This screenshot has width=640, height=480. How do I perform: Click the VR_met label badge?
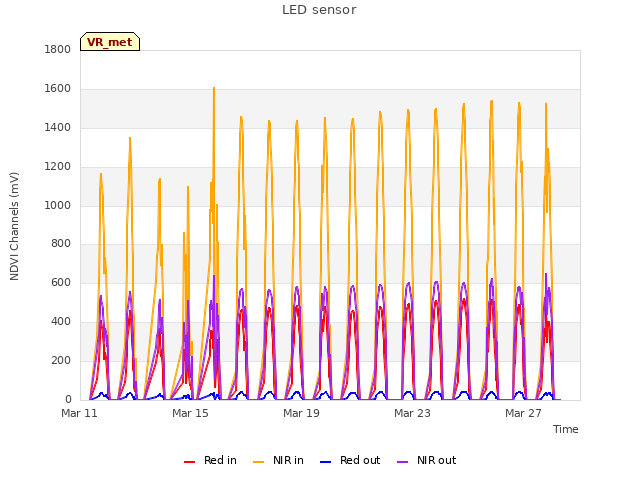110,42
